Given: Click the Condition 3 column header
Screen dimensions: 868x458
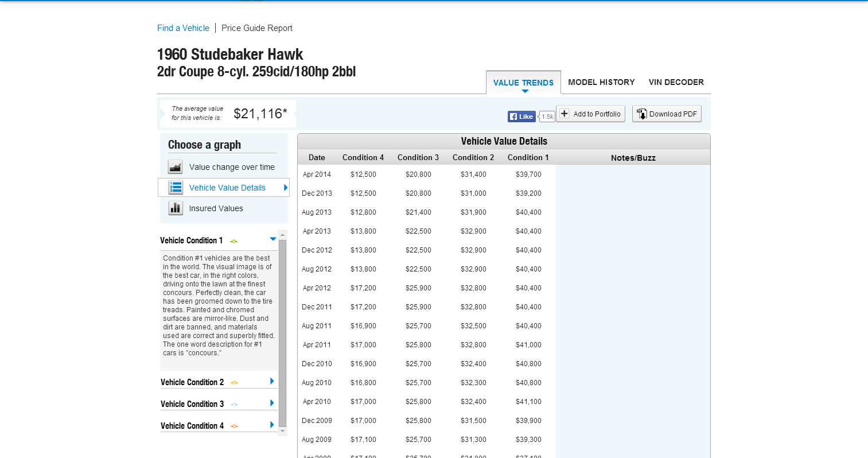Looking at the screenshot, I should (418, 157).
